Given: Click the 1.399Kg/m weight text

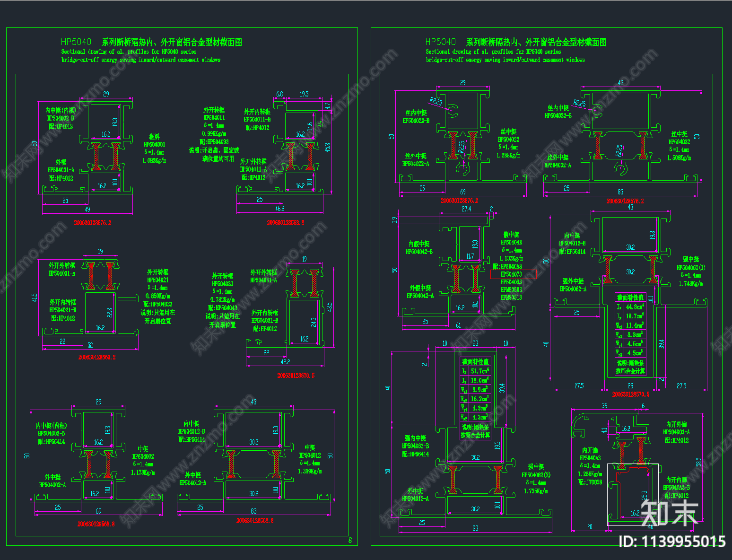Looking at the screenshot, I should pos(310,472).
